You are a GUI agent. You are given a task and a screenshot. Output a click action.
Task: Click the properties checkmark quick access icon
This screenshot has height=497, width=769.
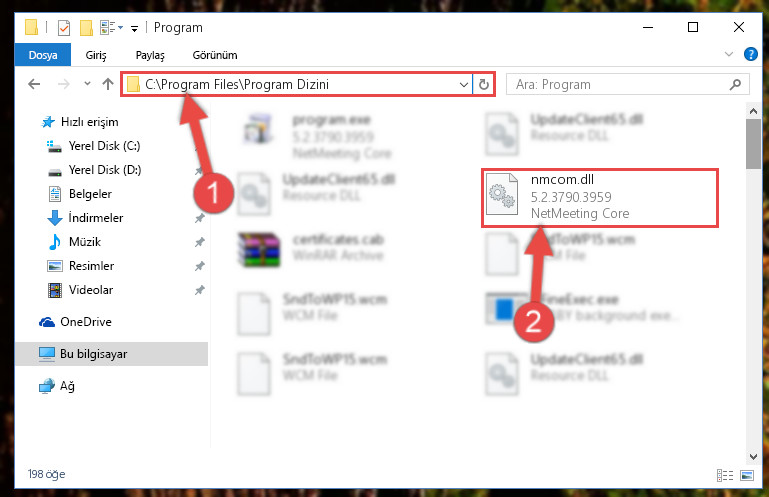[64, 28]
